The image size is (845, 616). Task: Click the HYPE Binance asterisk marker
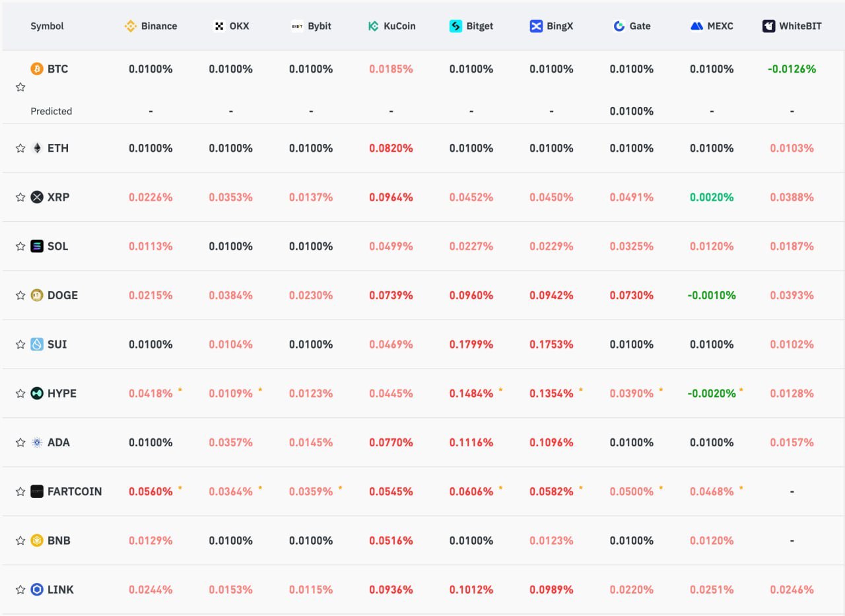(180, 390)
